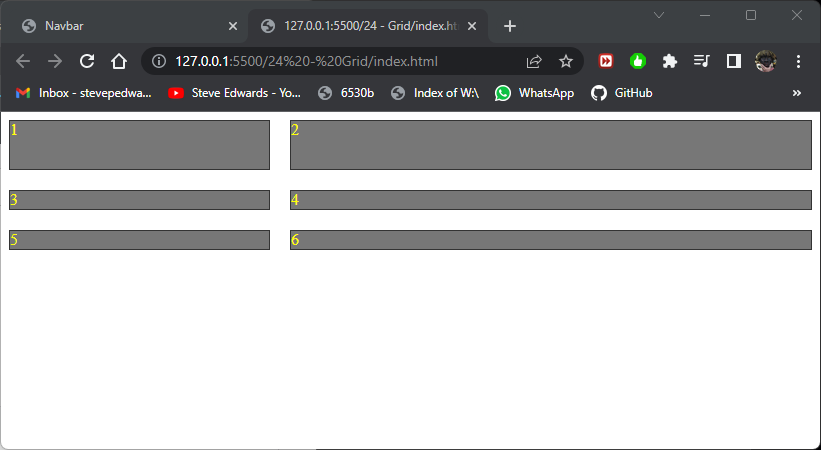This screenshot has height=450, width=821.
Task: Show hidden bookmarks with double chevron
Action: 797,93
